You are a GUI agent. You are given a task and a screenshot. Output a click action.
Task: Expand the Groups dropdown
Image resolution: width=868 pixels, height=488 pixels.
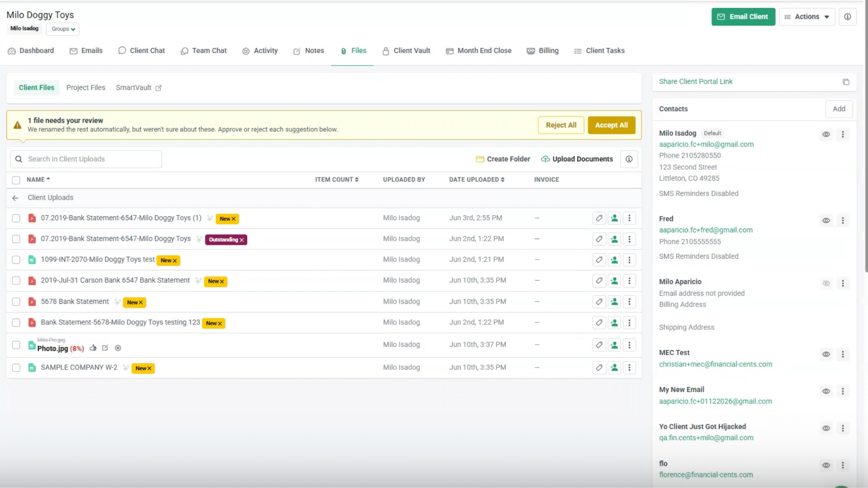click(x=63, y=29)
